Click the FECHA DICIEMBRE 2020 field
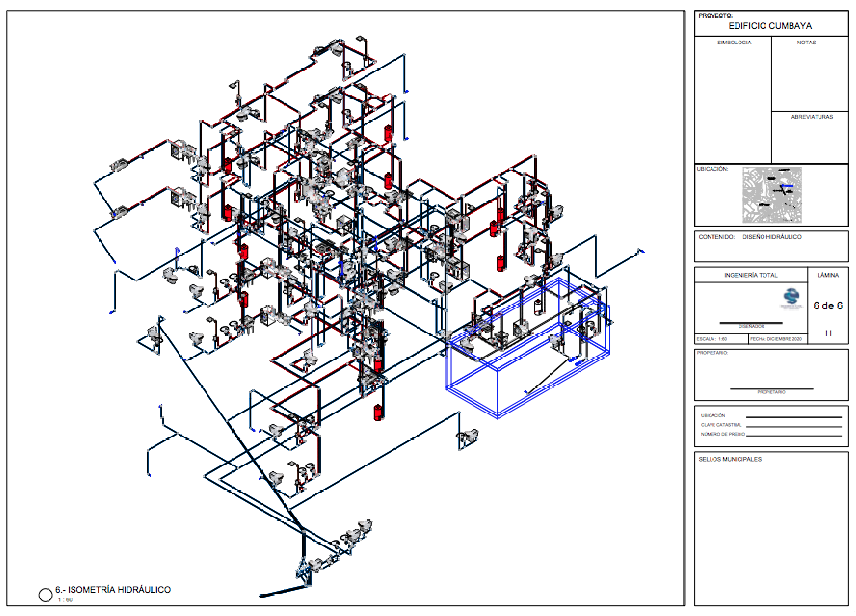This screenshot has width=856, height=616. 776,339
